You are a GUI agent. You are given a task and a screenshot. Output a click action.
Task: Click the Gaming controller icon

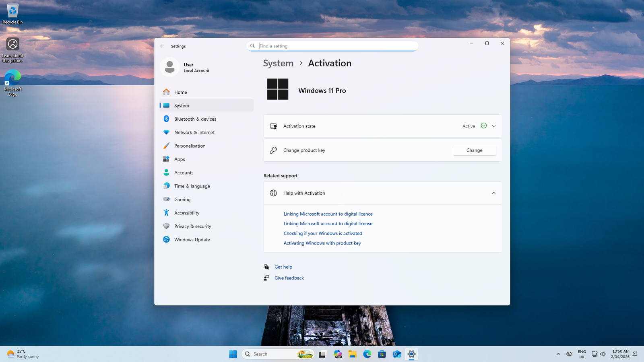(x=166, y=200)
